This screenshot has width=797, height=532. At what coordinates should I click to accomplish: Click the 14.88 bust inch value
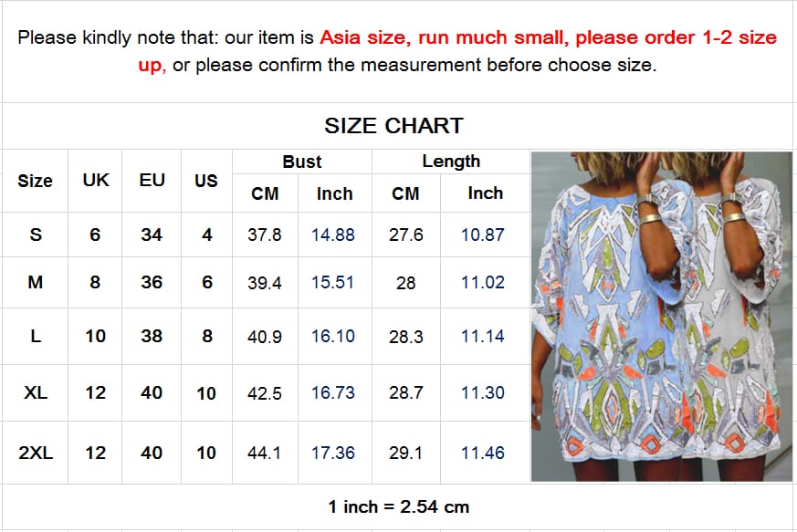click(333, 235)
